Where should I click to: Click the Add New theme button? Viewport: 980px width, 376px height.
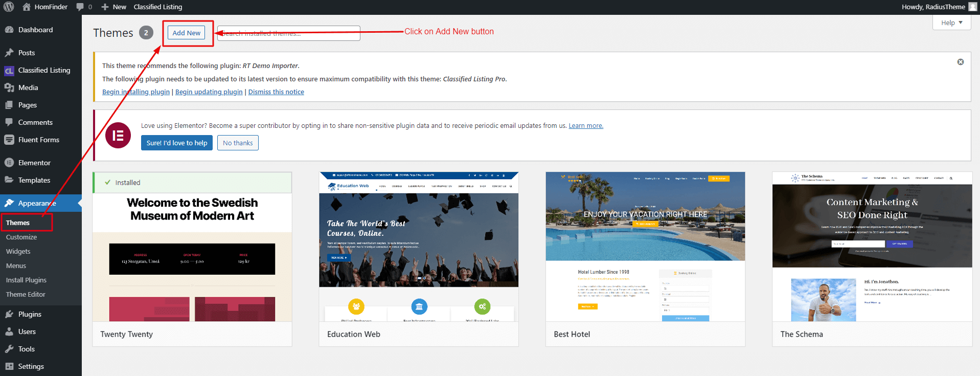point(187,33)
